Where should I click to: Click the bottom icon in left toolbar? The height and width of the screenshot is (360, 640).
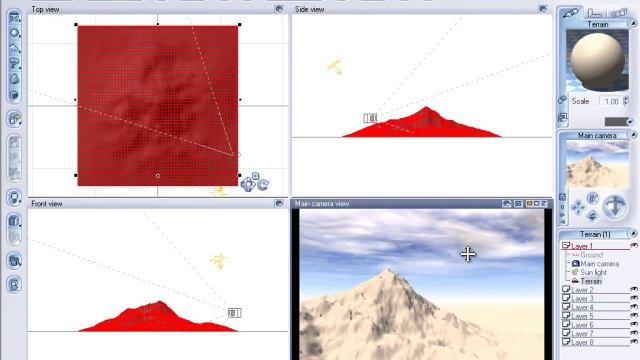click(x=15, y=284)
